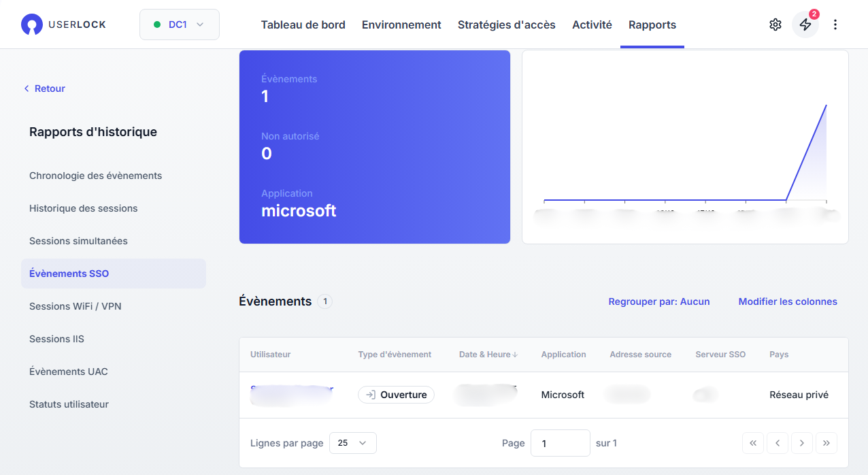Open the settings gear icon
Image resolution: width=868 pixels, height=475 pixels.
(775, 24)
